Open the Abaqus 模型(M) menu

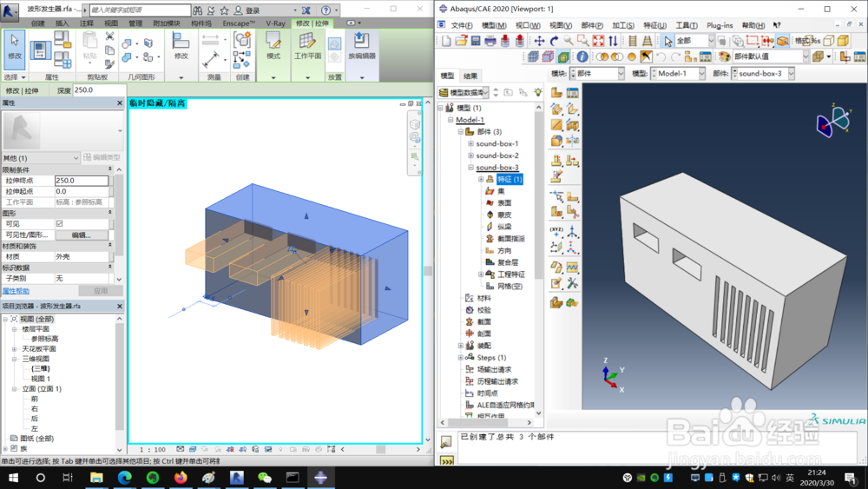coord(494,25)
